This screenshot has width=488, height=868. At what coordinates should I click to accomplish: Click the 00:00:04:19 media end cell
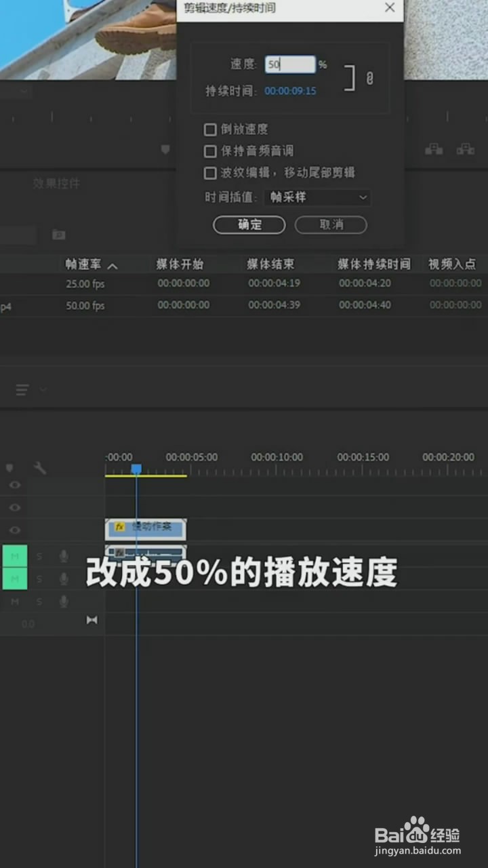274,283
